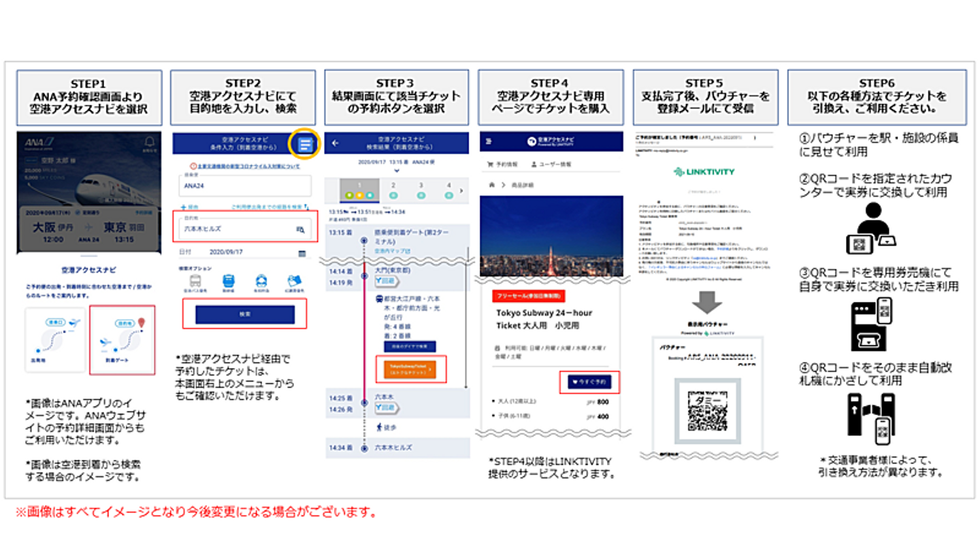Expand the chevron under the 2020/09/17 search header
The height and width of the screenshot is (551, 980).
[x=397, y=171]
